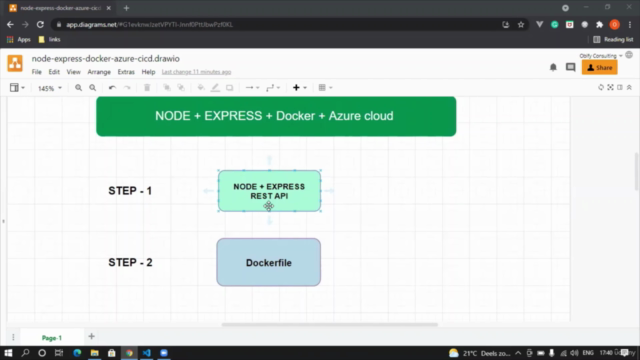Collapse the menu bar chevrons icon
The image size is (640, 360).
click(x=629, y=87)
